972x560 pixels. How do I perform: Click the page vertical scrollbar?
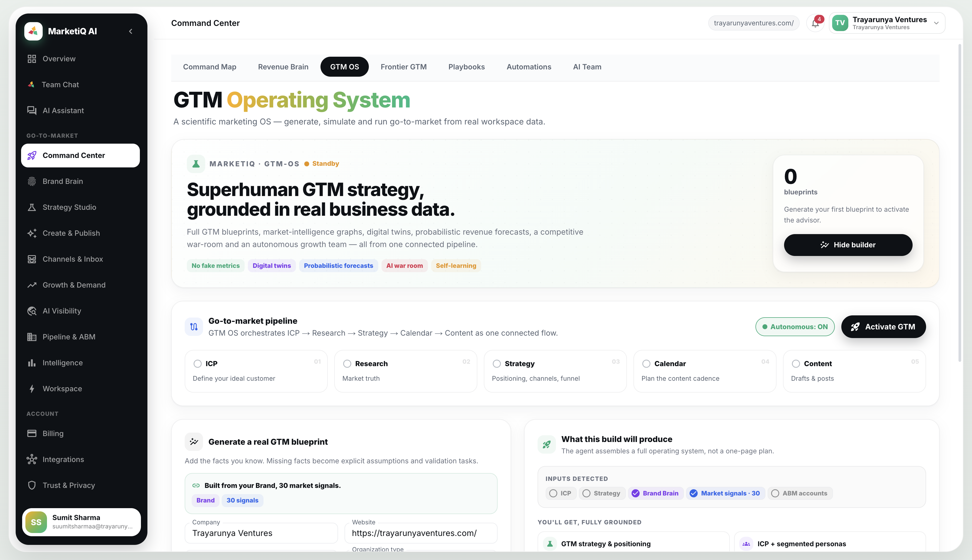tap(960, 203)
